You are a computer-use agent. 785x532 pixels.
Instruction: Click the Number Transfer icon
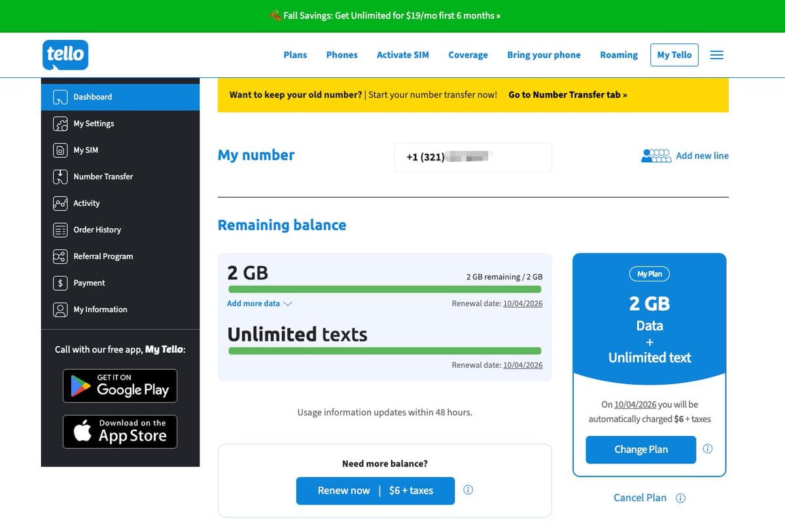click(x=60, y=177)
